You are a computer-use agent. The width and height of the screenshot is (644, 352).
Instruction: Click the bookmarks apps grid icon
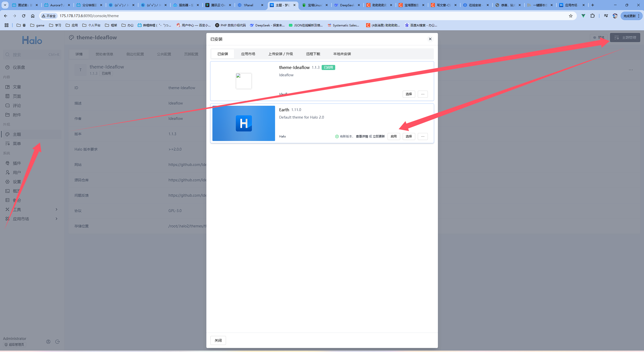tap(7, 25)
